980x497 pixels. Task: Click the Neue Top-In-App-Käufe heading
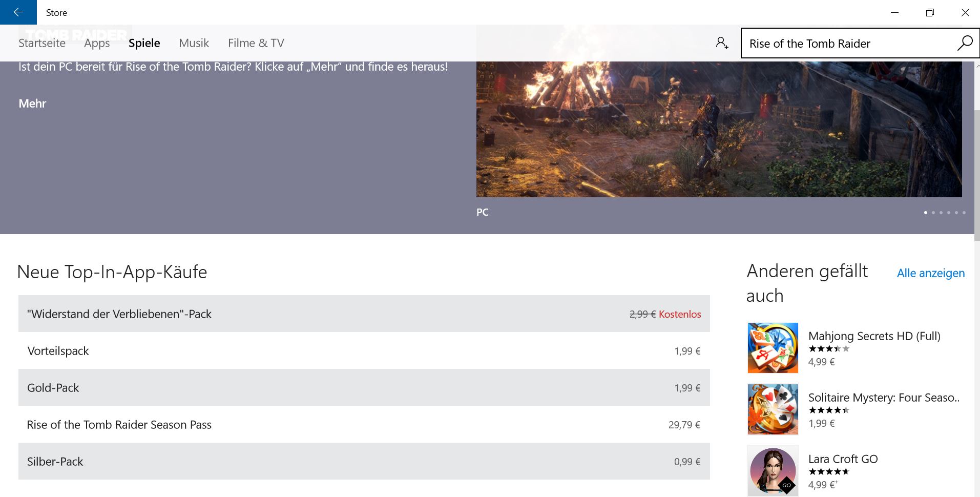112,272
